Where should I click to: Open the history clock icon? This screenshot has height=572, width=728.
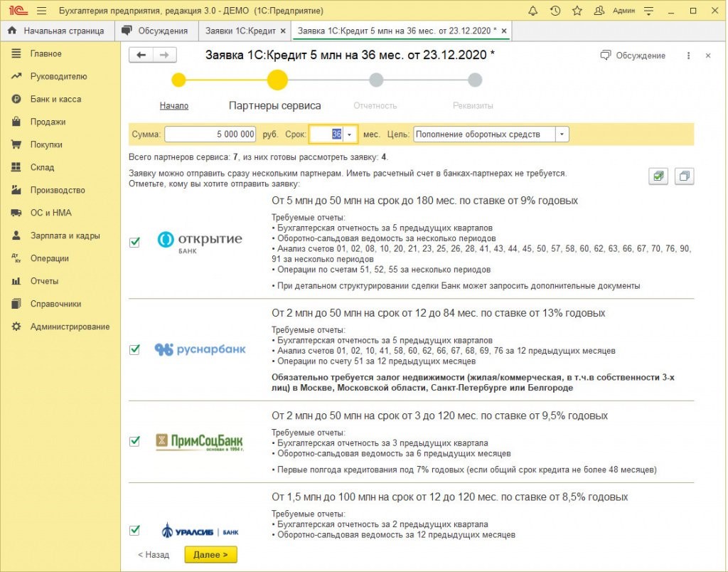pyautogui.click(x=555, y=11)
